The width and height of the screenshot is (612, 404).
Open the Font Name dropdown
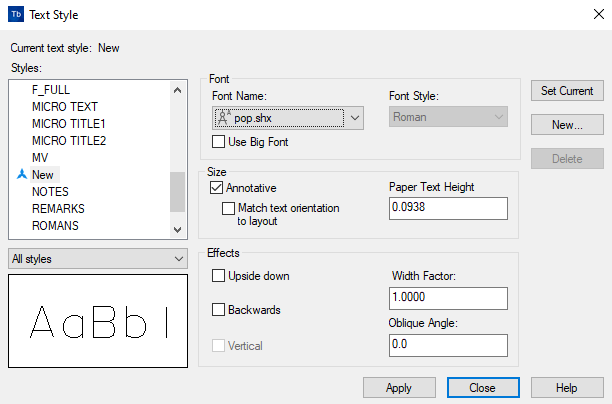coord(355,118)
